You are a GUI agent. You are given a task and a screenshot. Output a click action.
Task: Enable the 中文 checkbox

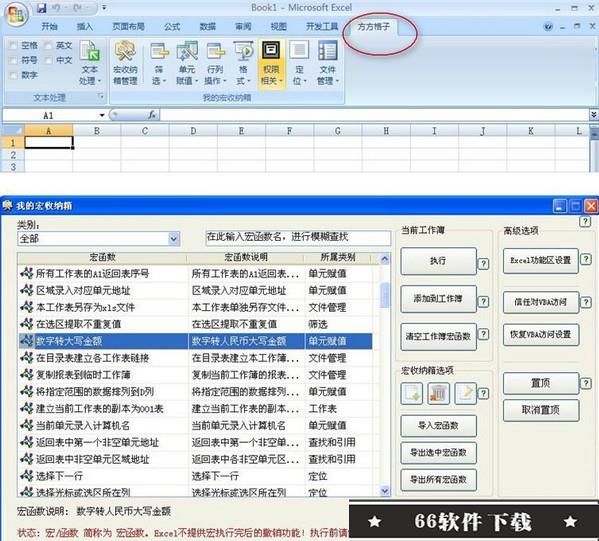tap(48, 60)
